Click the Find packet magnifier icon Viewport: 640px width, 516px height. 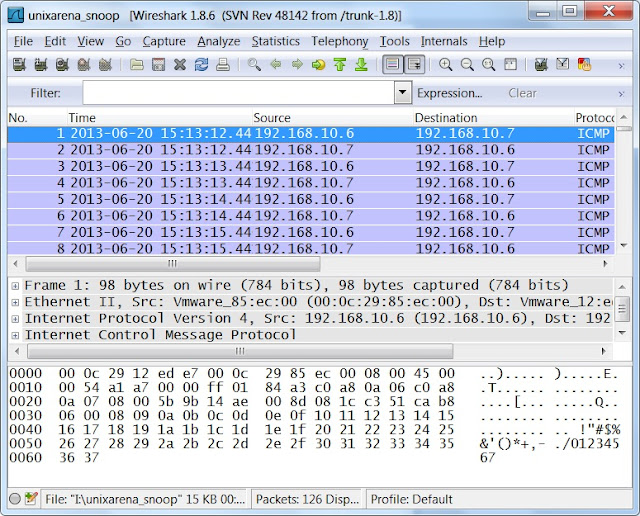254,64
